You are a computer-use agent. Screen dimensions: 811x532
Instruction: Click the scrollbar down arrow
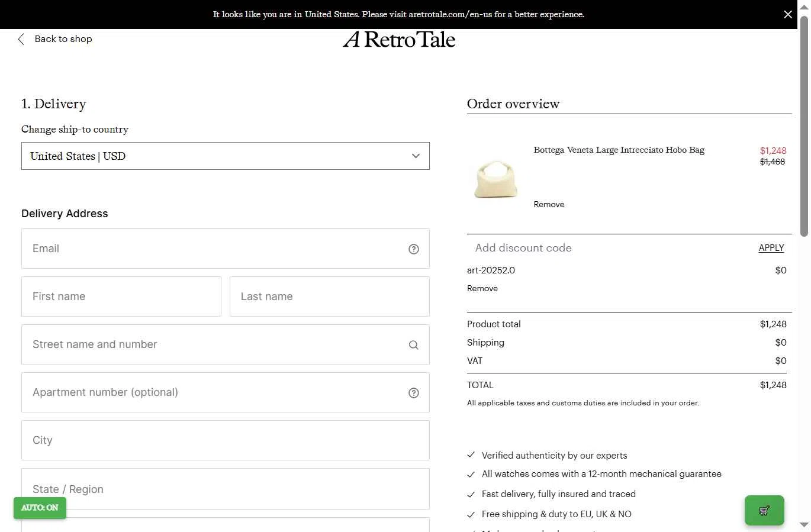coord(804,525)
